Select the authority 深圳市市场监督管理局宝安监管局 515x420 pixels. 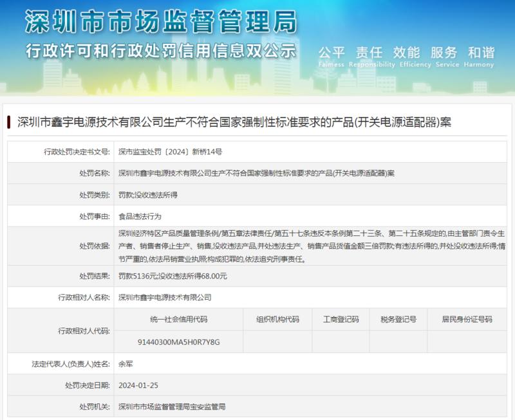(172, 406)
